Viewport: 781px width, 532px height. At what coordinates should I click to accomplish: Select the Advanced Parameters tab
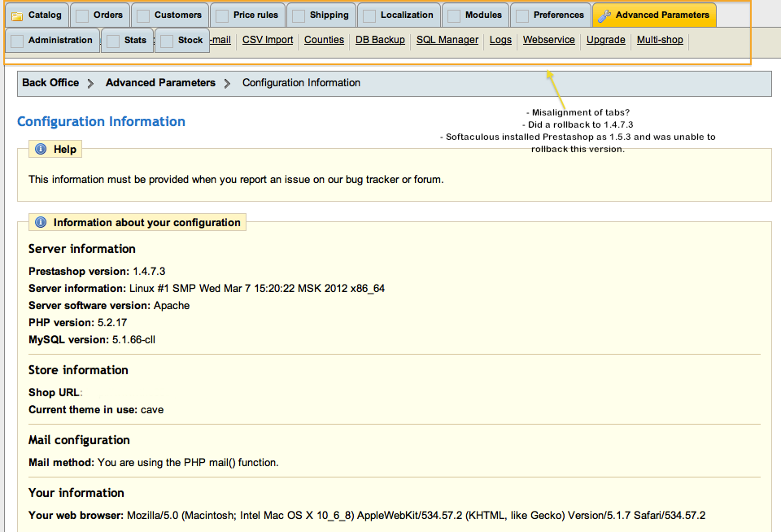pos(654,15)
